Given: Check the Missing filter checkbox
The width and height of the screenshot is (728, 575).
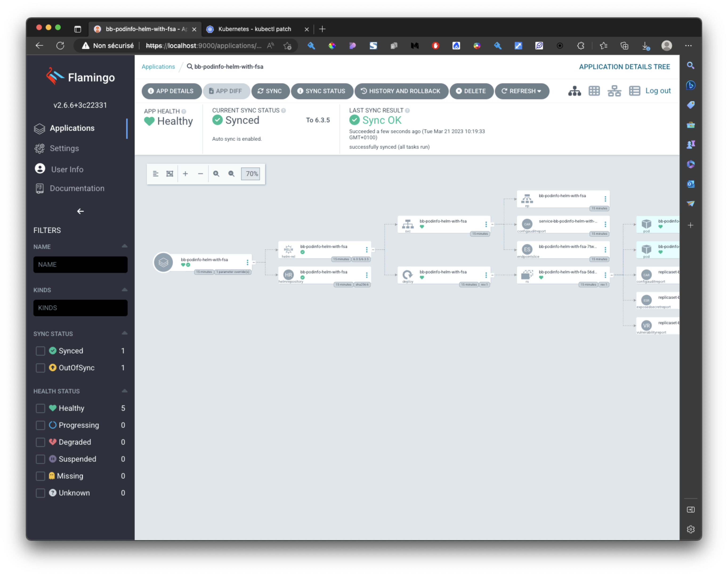Looking at the screenshot, I should point(40,476).
